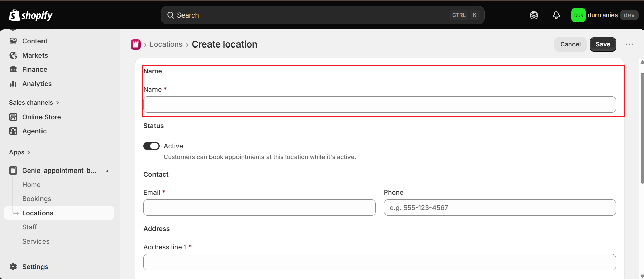The width and height of the screenshot is (644, 279).
Task: Click the Content sidebar icon
Action: [13, 41]
